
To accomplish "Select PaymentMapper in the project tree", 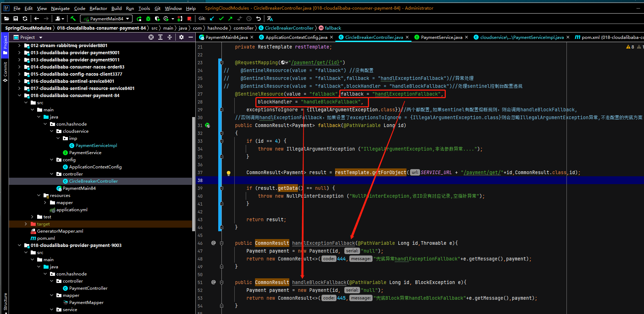I will pos(86,302).
